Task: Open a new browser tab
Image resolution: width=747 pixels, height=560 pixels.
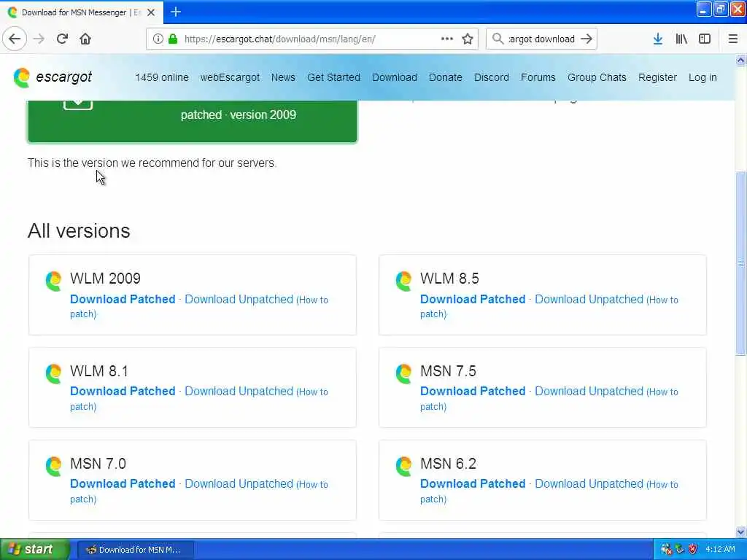Action: pos(176,12)
